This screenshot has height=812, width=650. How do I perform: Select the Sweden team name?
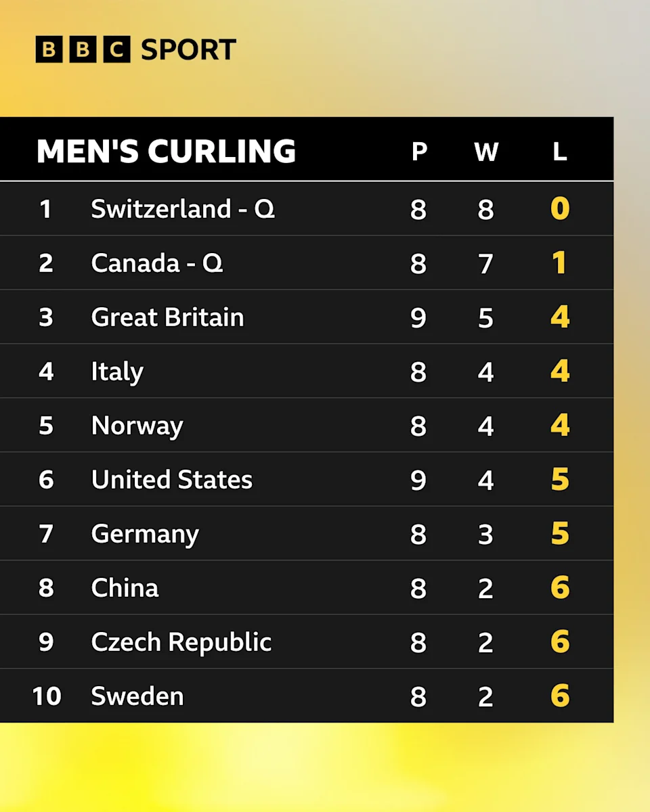coord(137,696)
